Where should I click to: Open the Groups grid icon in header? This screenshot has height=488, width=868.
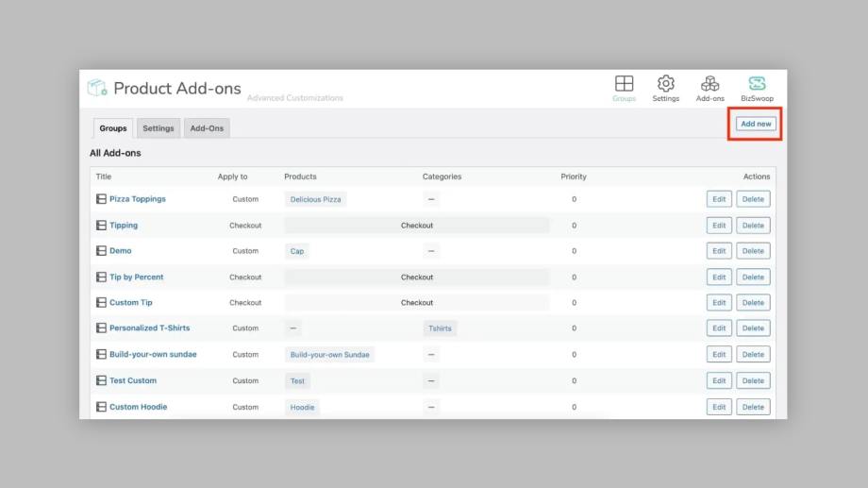(x=624, y=84)
